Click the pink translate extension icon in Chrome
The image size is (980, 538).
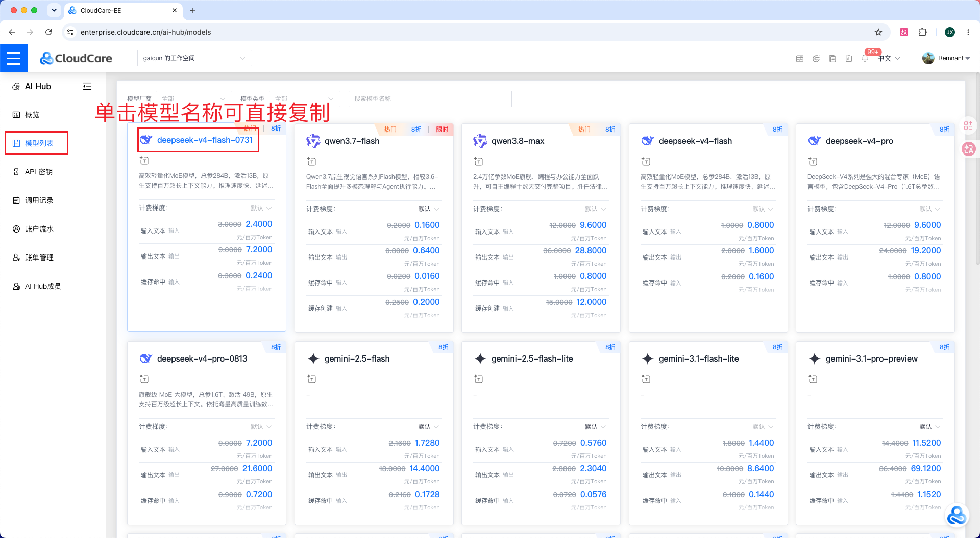[x=904, y=32]
